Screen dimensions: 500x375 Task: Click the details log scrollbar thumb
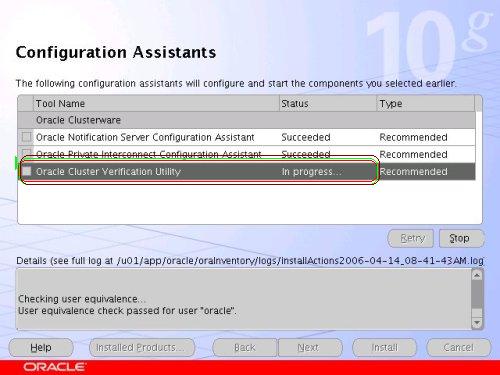tap(477, 294)
